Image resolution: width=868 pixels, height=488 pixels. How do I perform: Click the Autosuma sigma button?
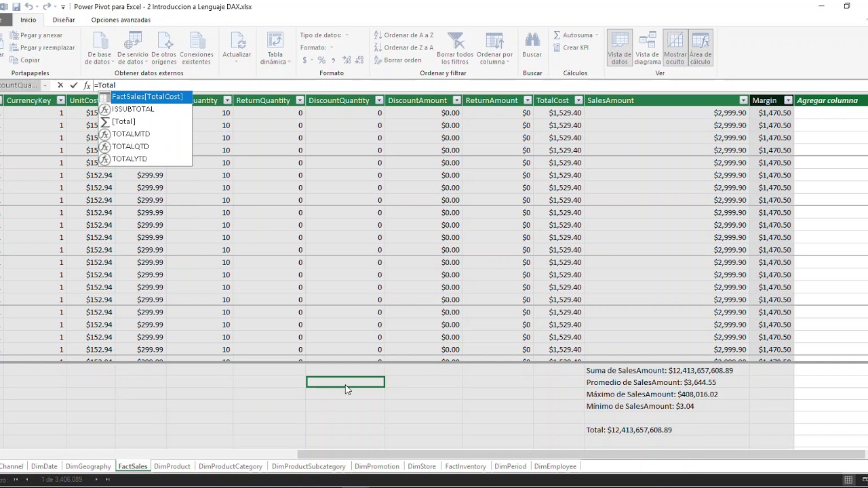[573, 35]
